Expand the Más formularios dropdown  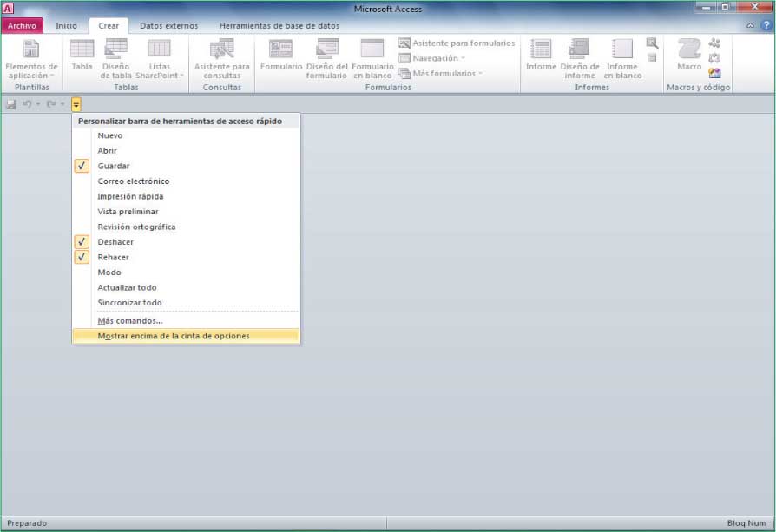(x=444, y=74)
